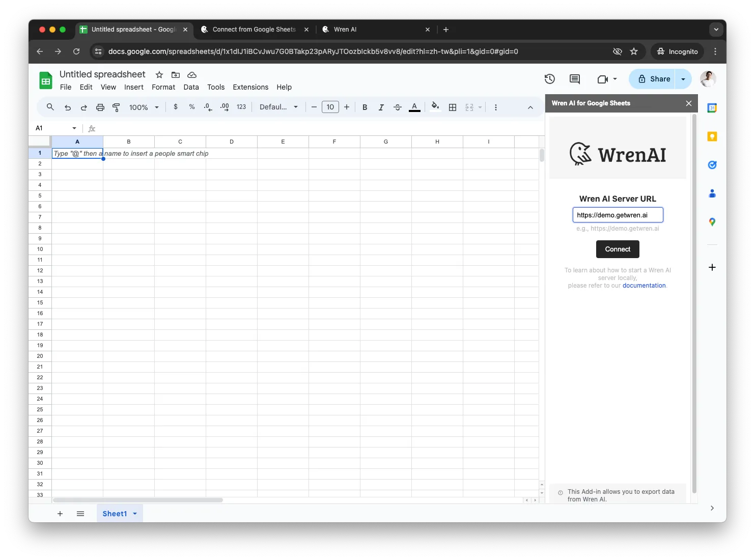Toggle strikethrough formatting
755x560 pixels.
click(398, 107)
